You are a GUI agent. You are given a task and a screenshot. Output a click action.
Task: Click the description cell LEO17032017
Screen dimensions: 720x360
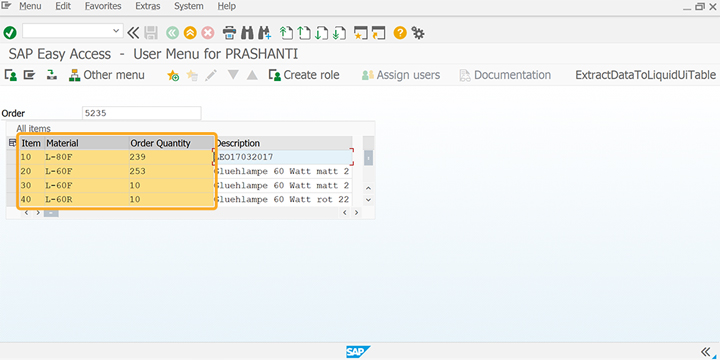[x=283, y=157]
